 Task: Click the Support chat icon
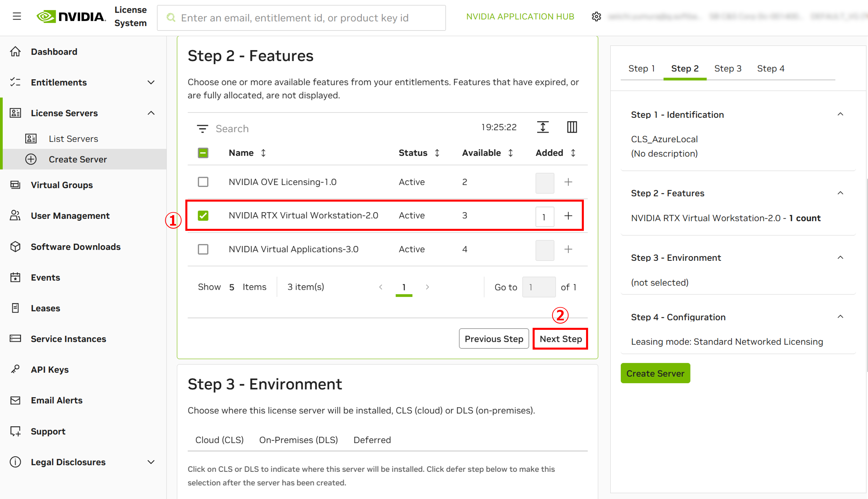[x=15, y=431]
